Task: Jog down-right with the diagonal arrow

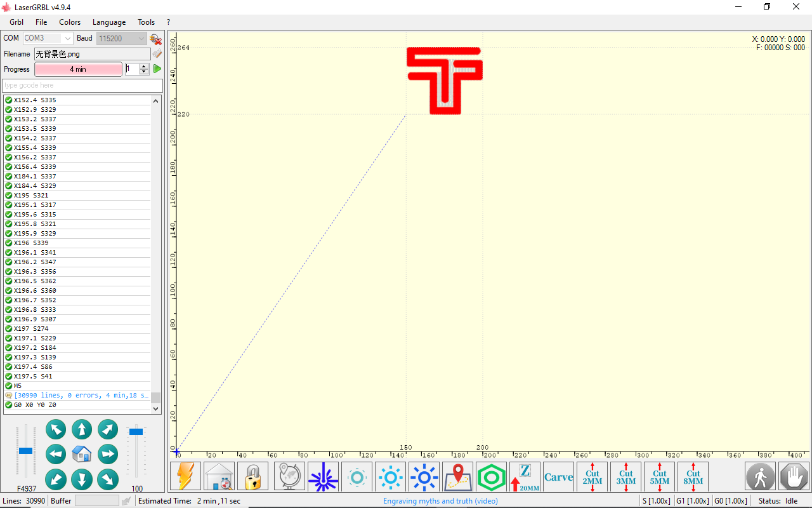Action: (x=108, y=479)
